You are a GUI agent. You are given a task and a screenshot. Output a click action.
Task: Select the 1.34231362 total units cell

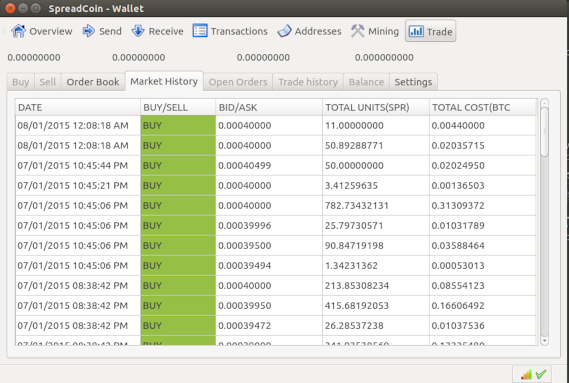(376, 265)
